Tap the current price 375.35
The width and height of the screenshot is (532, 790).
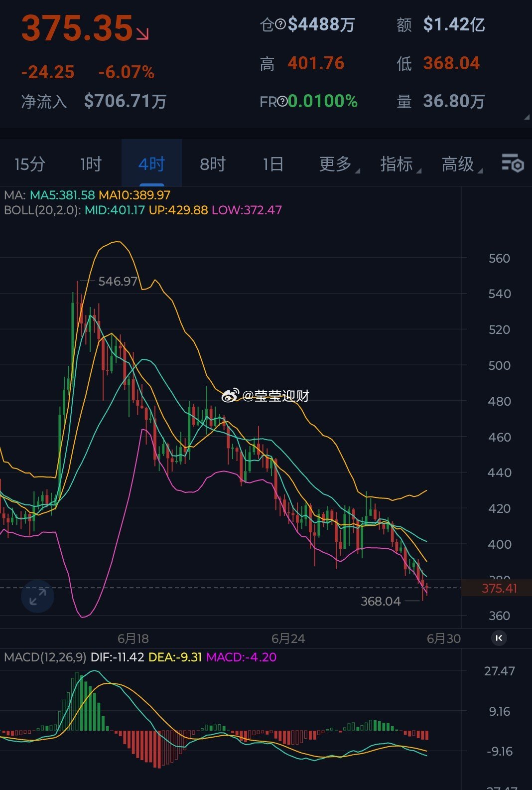77,28
